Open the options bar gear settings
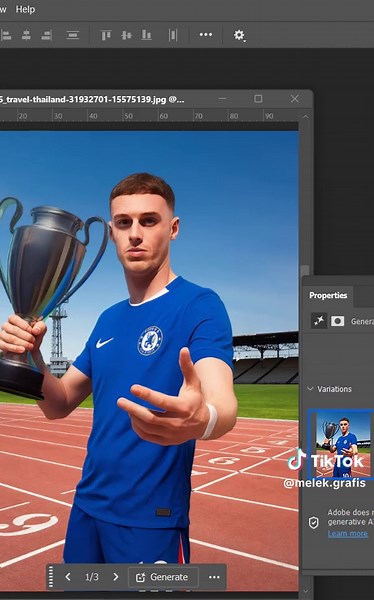Screen dimensions: 374x600 tap(239, 35)
